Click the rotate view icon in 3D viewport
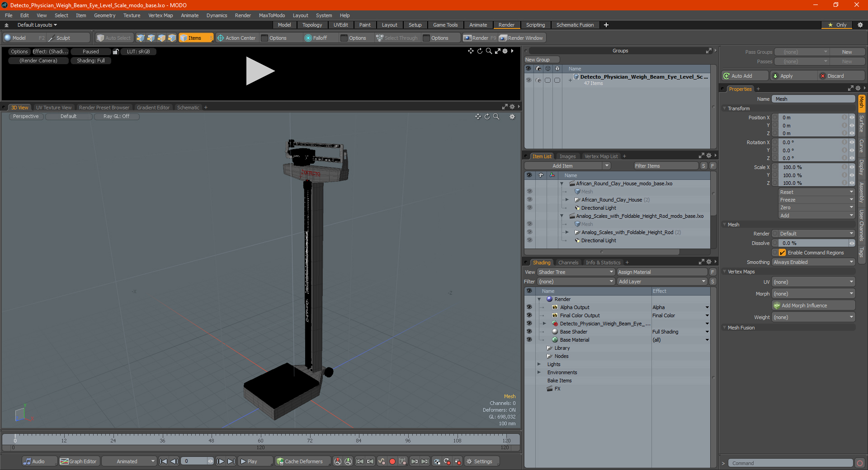The image size is (868, 470). point(487,117)
